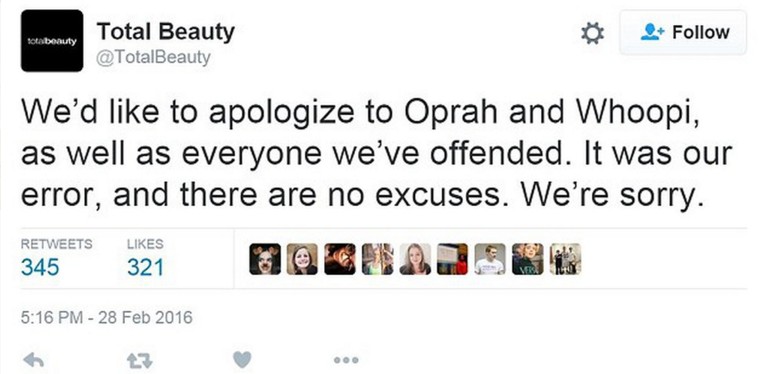
Task: Open the tweet timestamp 28 Feb 2016
Action: (x=106, y=318)
